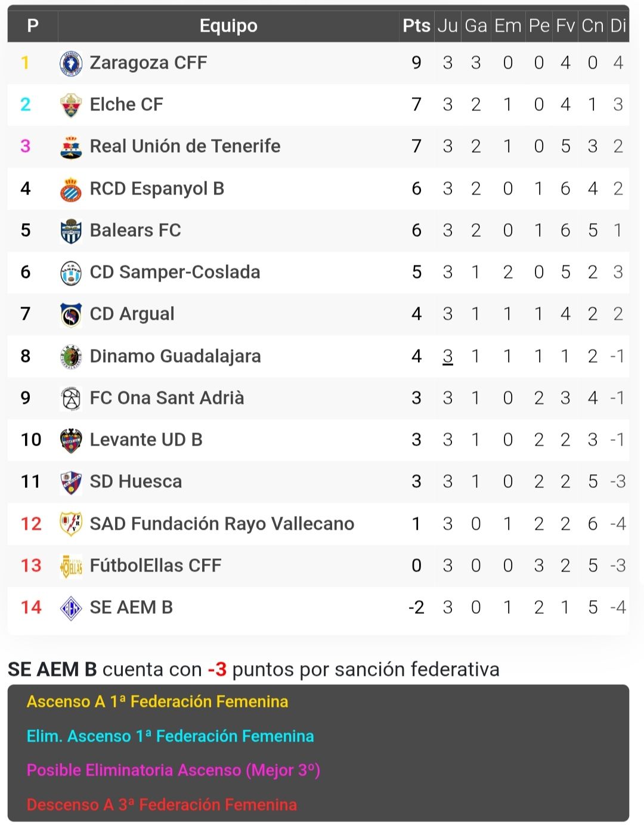Open the Dinamo Guadalajara team link
The width and height of the screenshot is (644, 825).
coord(175,356)
